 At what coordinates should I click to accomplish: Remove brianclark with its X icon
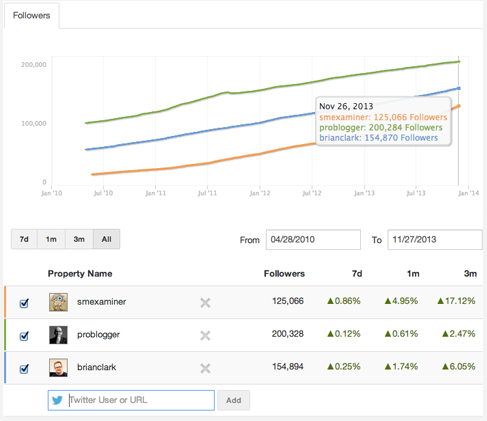pyautogui.click(x=205, y=368)
